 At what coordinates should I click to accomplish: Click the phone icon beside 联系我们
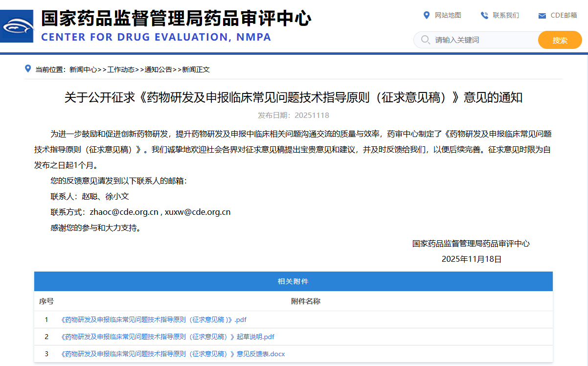tap(484, 15)
